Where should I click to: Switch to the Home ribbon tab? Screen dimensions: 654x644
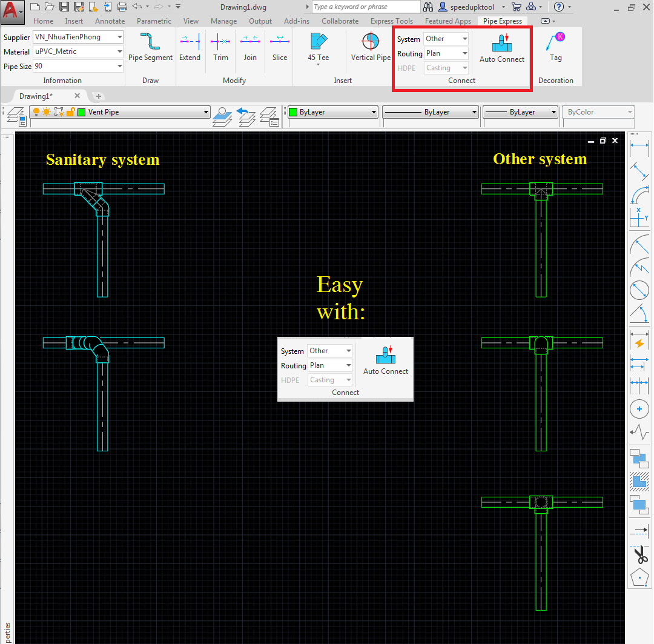(x=44, y=21)
